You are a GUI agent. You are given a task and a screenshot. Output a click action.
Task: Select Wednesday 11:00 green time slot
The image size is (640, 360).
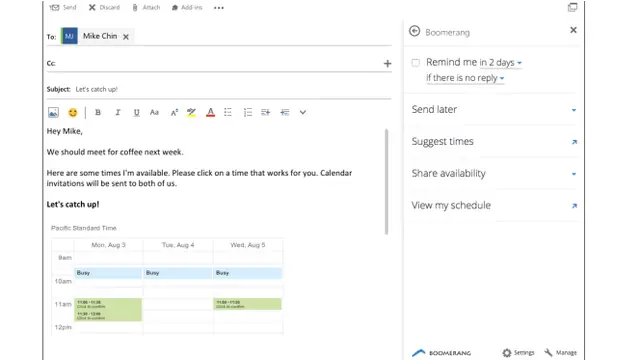point(247,304)
